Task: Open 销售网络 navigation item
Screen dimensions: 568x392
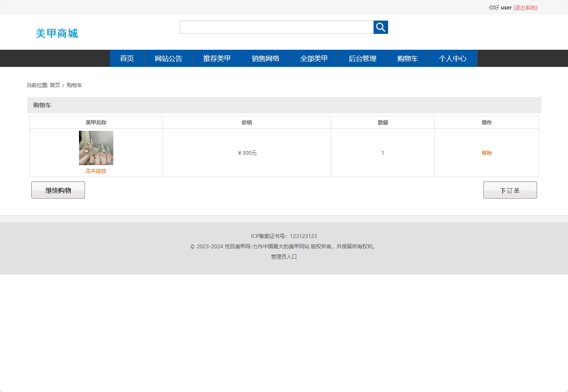Action: tap(266, 58)
